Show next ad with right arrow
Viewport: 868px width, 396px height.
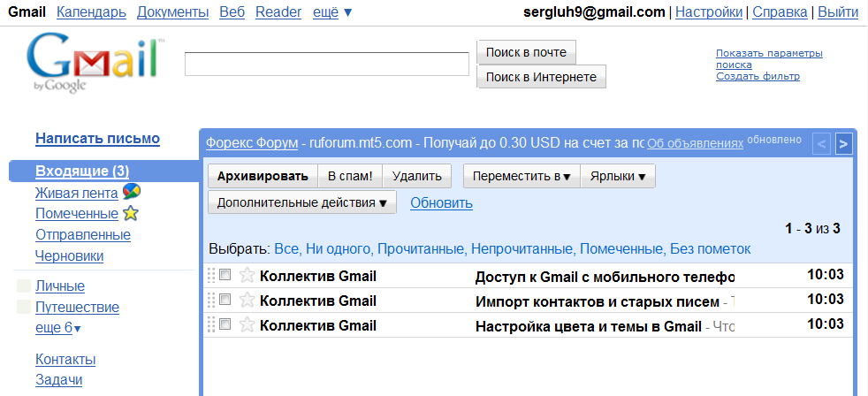(843, 144)
